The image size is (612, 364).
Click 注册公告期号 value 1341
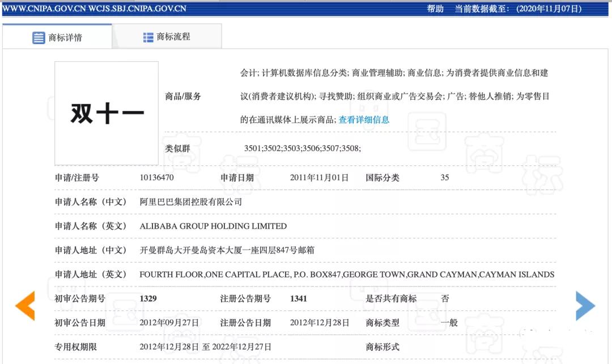299,298
